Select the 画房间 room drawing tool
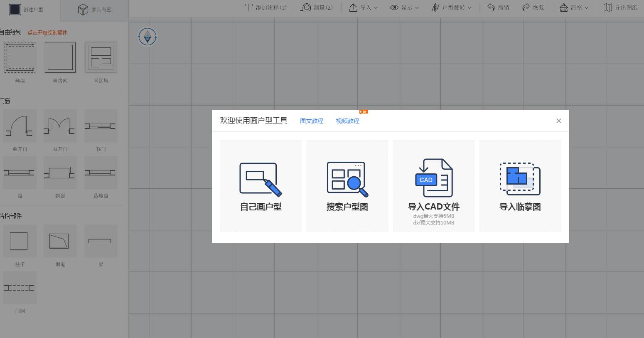 pyautogui.click(x=60, y=57)
